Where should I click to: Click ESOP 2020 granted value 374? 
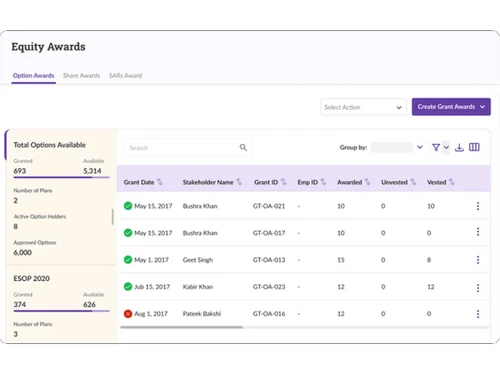click(19, 304)
